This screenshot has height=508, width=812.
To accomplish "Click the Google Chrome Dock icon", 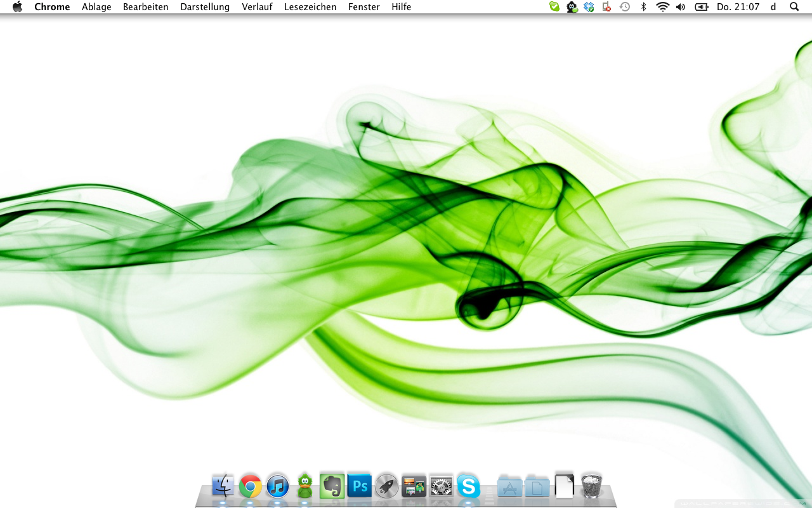I will pyautogui.click(x=250, y=487).
